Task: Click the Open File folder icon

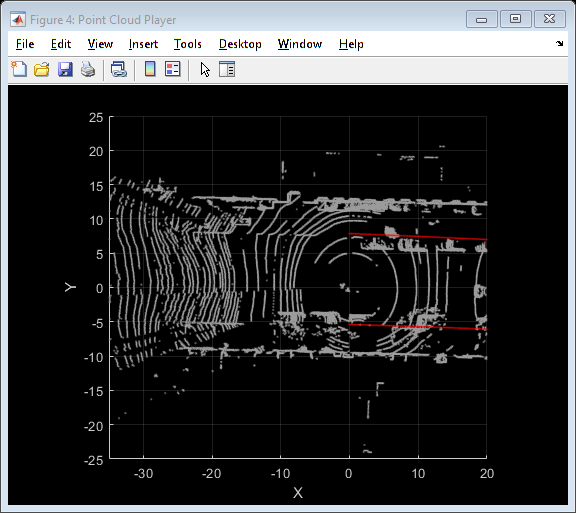Action: pos(42,69)
